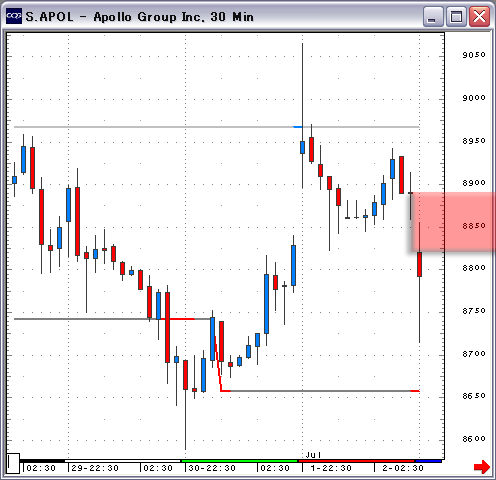Click the long blue candle between 8725 and 8800
The image size is (496, 480).
266,304
